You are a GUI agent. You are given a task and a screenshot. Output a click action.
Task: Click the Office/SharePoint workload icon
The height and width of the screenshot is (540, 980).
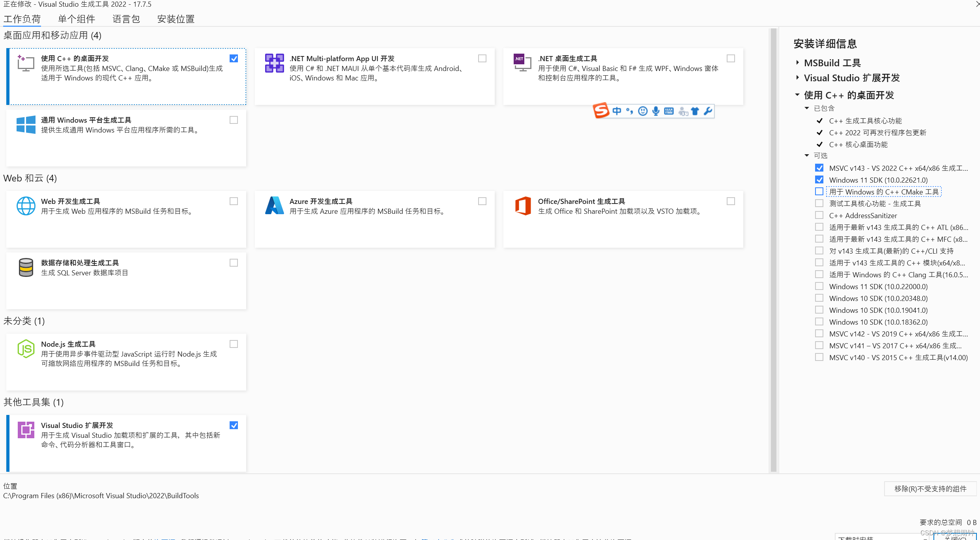tap(523, 206)
